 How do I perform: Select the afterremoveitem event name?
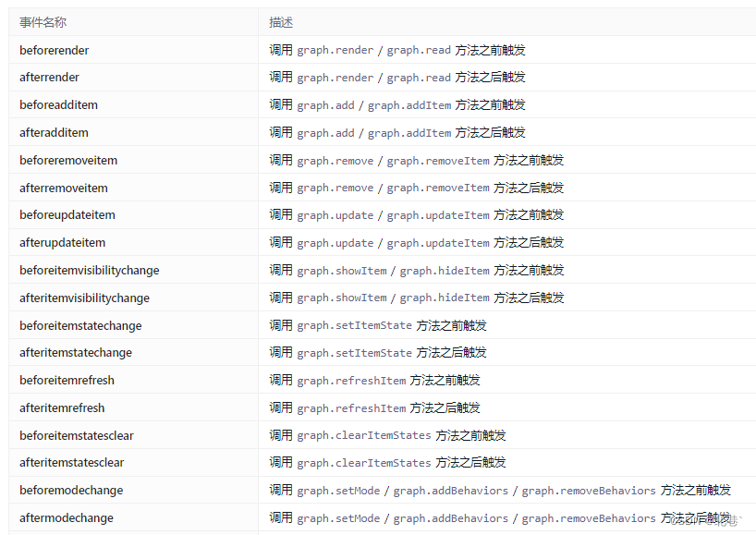point(63,188)
